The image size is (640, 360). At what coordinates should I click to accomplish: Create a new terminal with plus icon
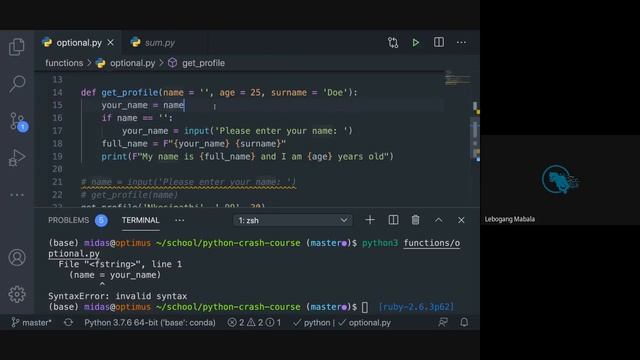tap(370, 220)
